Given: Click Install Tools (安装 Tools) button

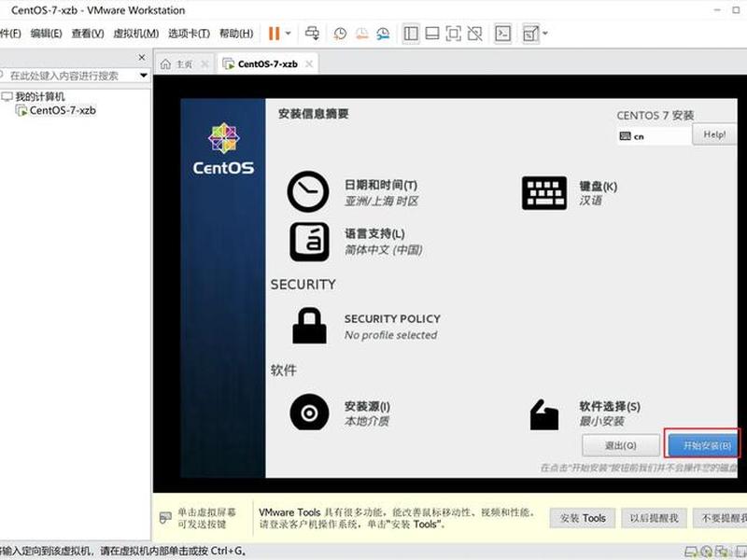Looking at the screenshot, I should point(582,518).
